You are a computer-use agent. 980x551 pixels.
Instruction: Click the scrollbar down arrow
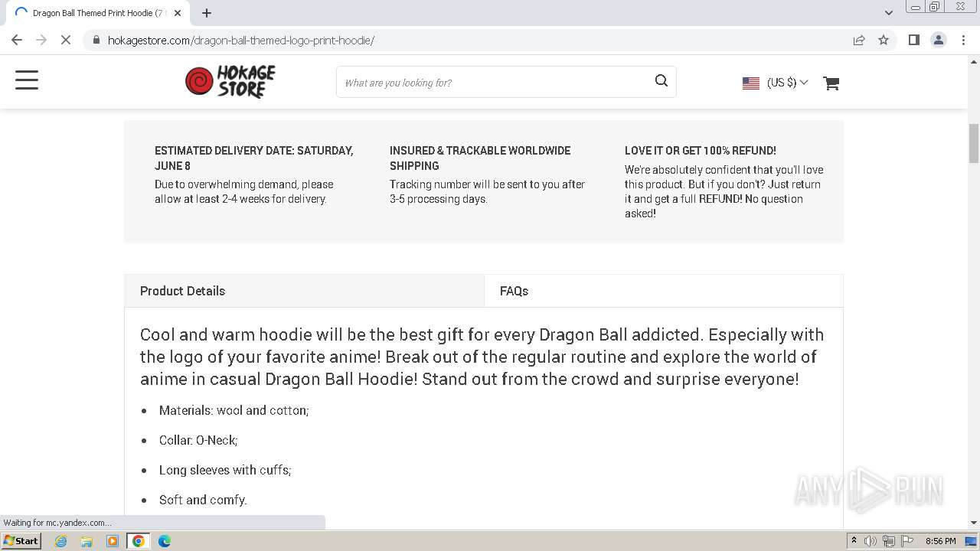(x=973, y=523)
